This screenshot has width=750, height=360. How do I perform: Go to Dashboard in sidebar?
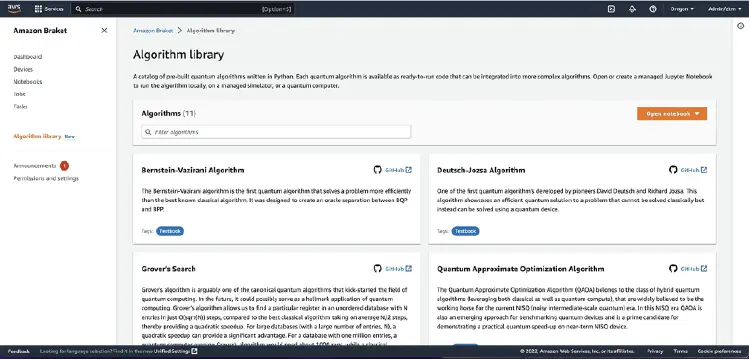coord(28,57)
